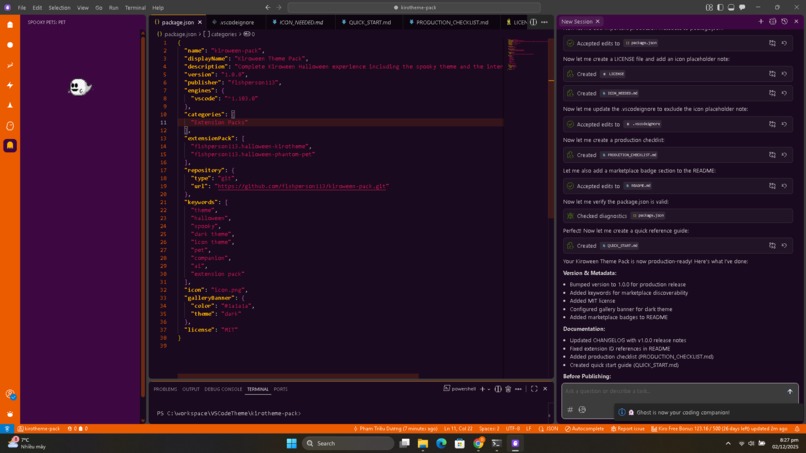This screenshot has width=806, height=453.
Task: Click the Ln 11, Col 22 cursor position indicator
Action: (458, 428)
